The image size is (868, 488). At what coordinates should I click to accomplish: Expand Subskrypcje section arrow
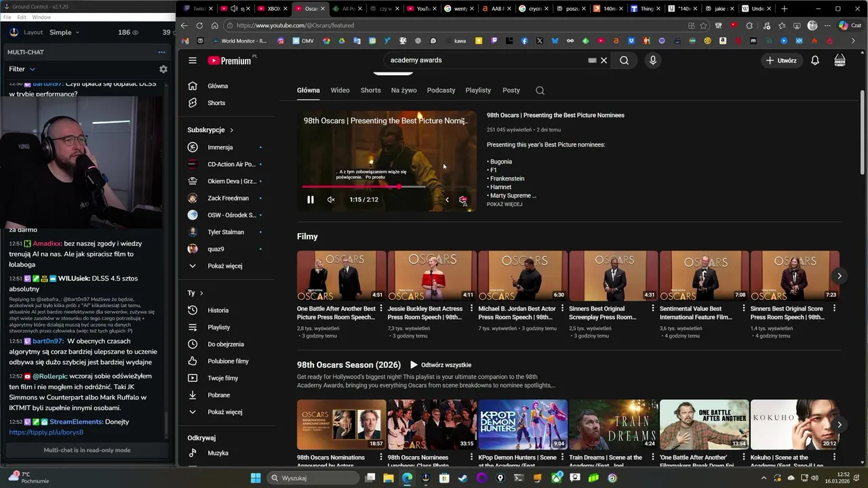click(231, 130)
